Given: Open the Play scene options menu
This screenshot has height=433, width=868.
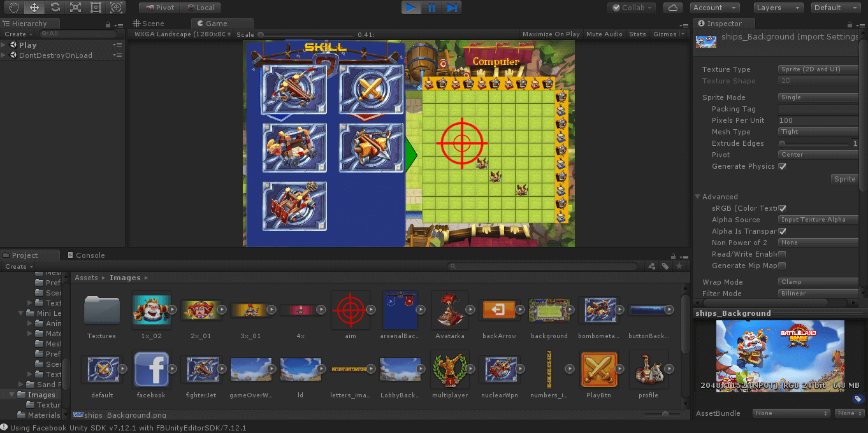Looking at the screenshot, I should pos(117,45).
